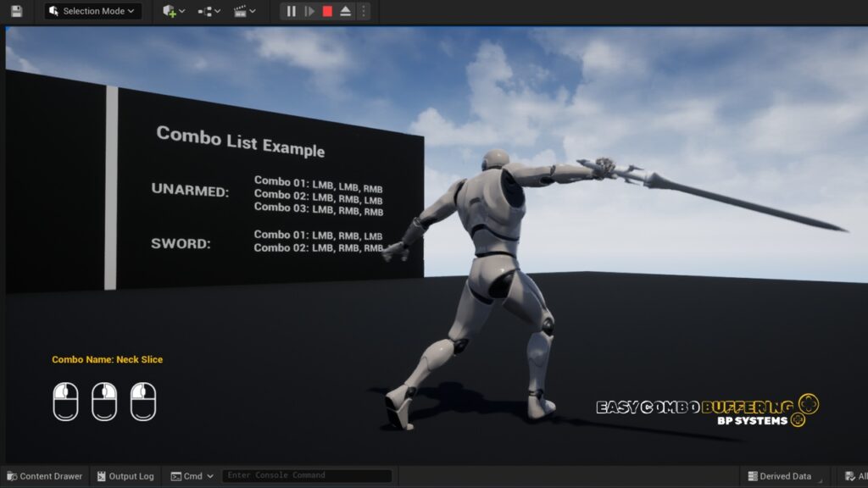Stop the play session with red button
Screen dimensions: 868x488
[327, 11]
